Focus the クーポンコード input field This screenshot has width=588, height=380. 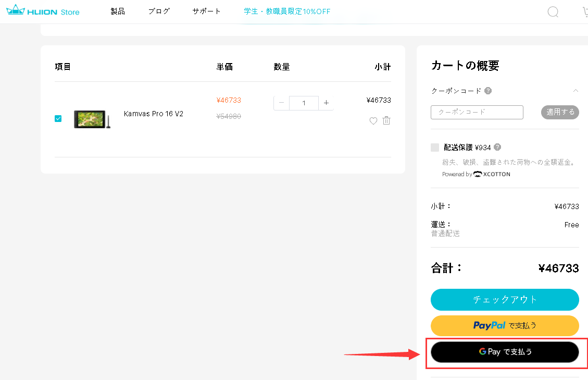477,112
